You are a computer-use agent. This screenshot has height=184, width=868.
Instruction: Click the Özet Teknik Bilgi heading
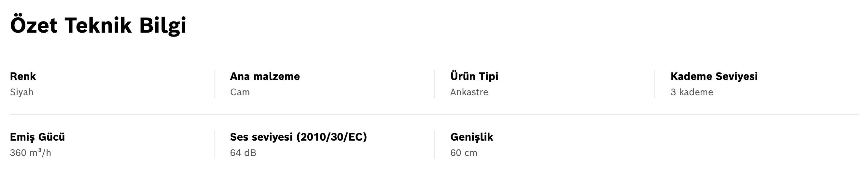[x=98, y=25]
